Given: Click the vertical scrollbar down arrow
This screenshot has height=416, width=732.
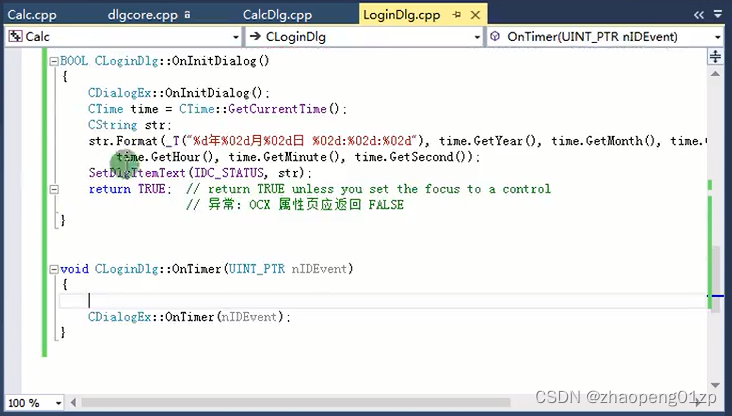Looking at the screenshot, I should pos(715,385).
